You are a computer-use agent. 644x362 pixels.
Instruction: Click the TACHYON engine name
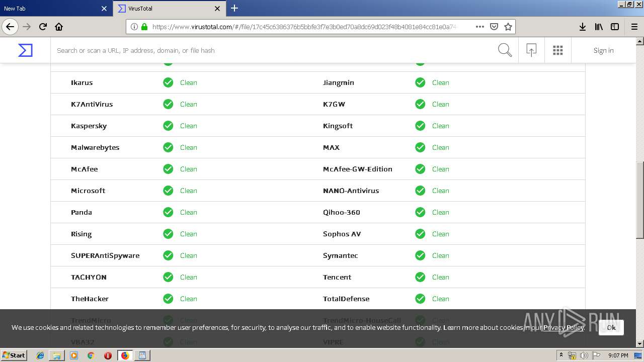(x=89, y=277)
